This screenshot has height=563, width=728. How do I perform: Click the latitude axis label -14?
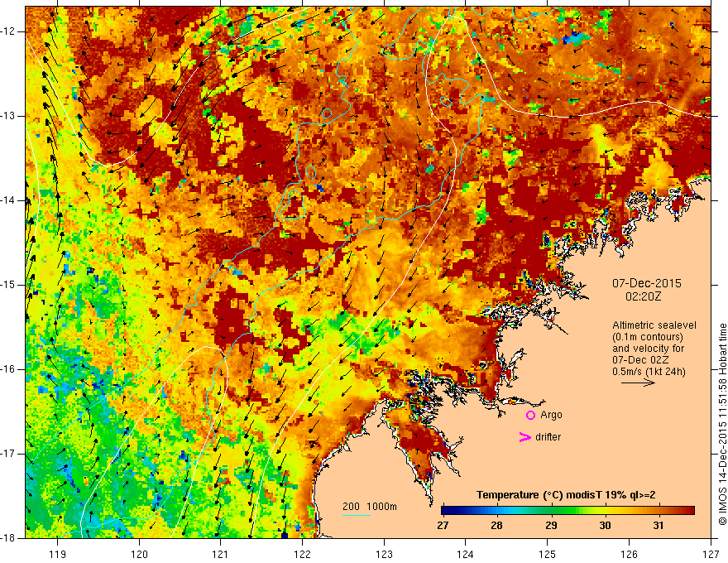tap(9, 200)
